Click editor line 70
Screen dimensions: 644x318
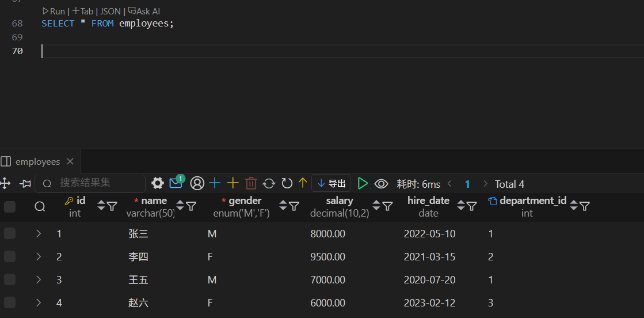tap(342, 51)
